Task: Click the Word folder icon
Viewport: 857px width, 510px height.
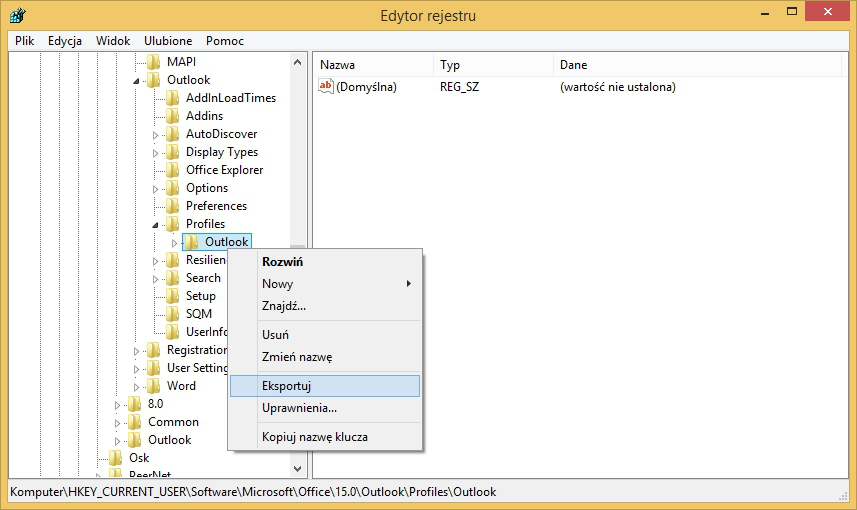Action: click(154, 386)
